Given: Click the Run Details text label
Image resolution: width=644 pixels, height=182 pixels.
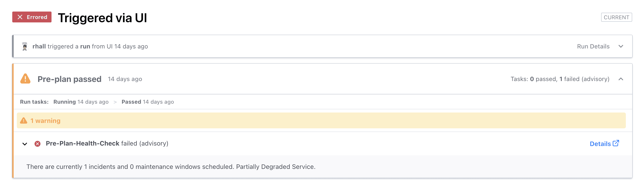Looking at the screenshot, I should click(x=593, y=46).
